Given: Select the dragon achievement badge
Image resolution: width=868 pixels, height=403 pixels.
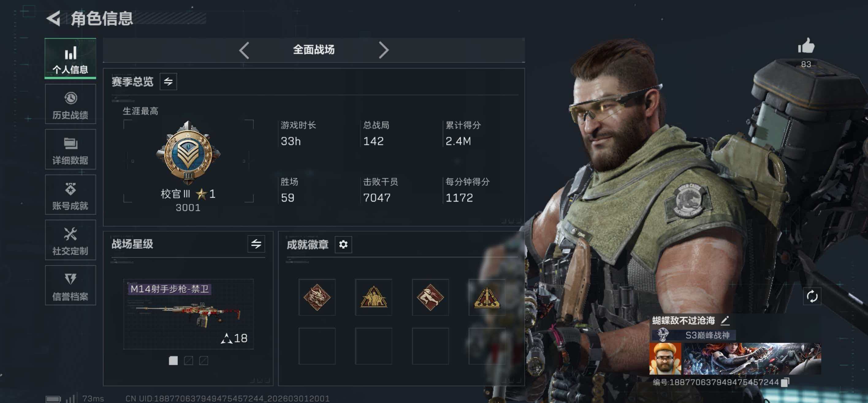Looking at the screenshot, I should pos(317,297).
